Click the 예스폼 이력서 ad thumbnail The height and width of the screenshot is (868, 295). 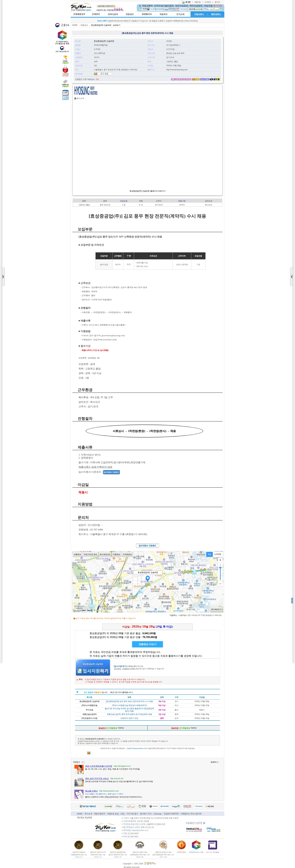pyautogui.click(x=79, y=794)
